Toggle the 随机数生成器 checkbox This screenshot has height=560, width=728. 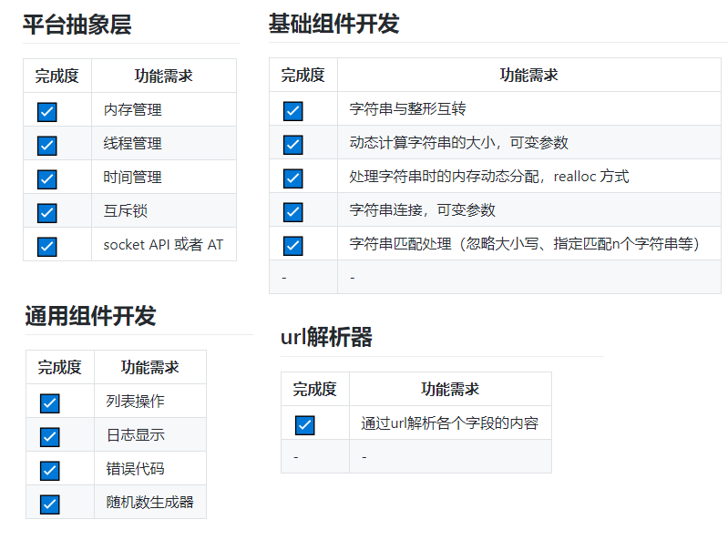[x=50, y=504]
